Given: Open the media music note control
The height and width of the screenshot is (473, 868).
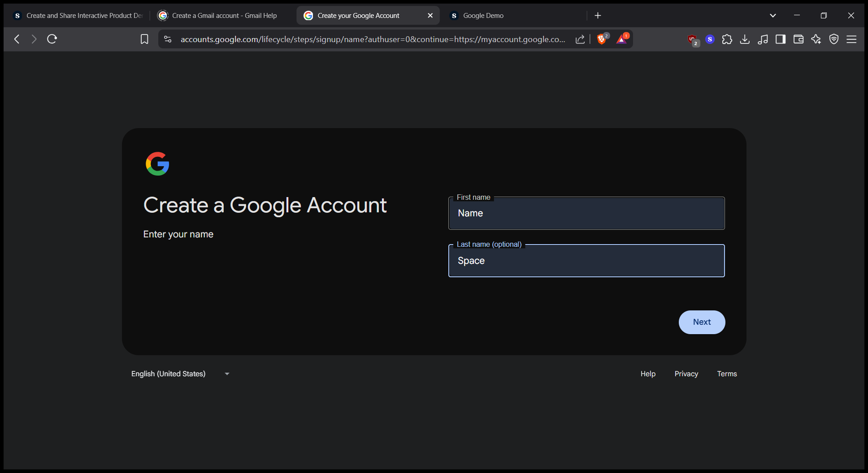Looking at the screenshot, I should pyautogui.click(x=763, y=39).
